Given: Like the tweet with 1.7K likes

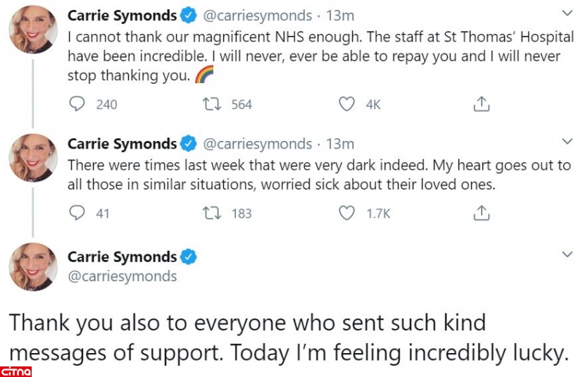Looking at the screenshot, I should [346, 213].
